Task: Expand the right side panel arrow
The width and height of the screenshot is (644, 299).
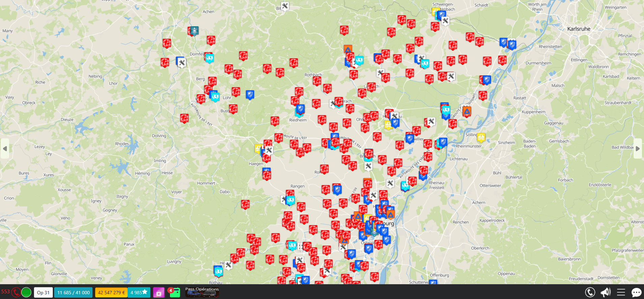Action: point(638,148)
